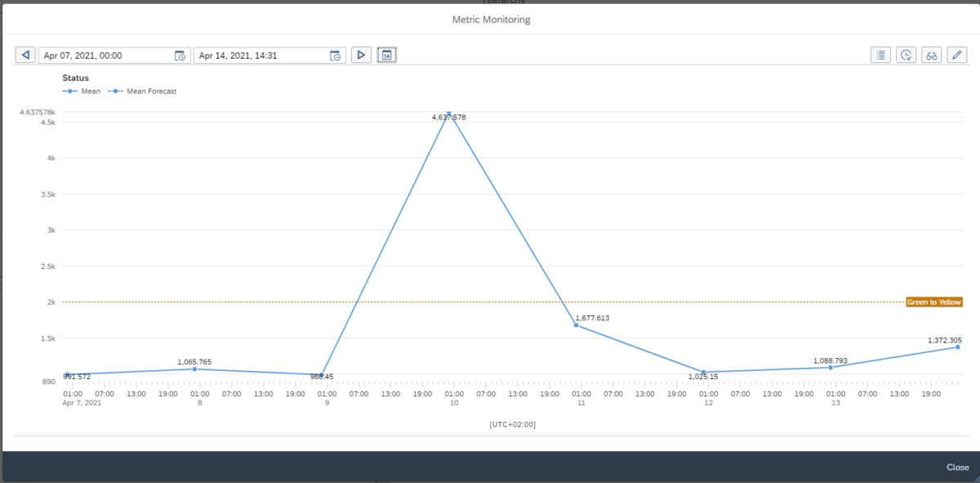The width and height of the screenshot is (980, 483).
Task: Open the start date calendar picker icon
Action: click(180, 55)
